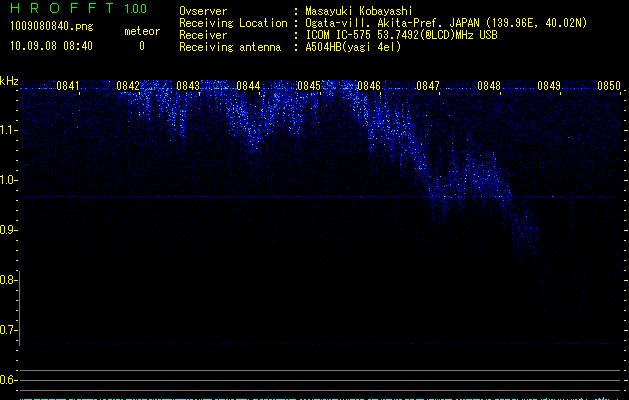
Task: Click the 0845 time marker
Action: coord(309,86)
